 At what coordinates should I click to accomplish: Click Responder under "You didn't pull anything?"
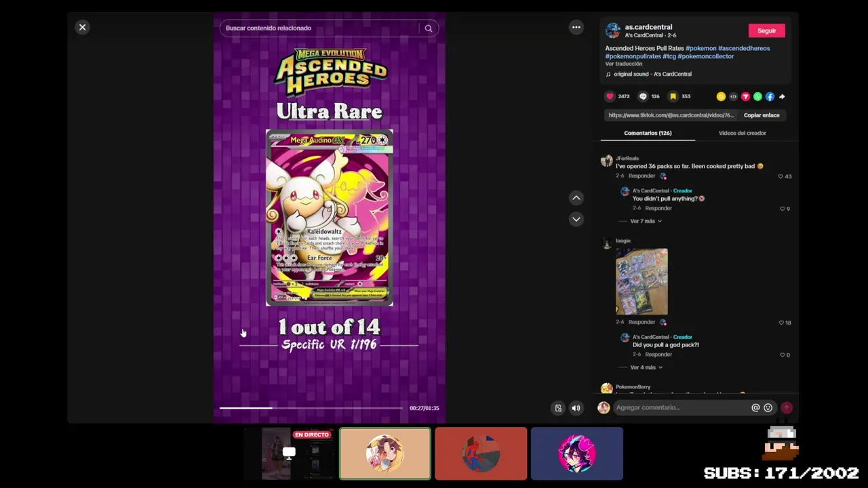(658, 208)
